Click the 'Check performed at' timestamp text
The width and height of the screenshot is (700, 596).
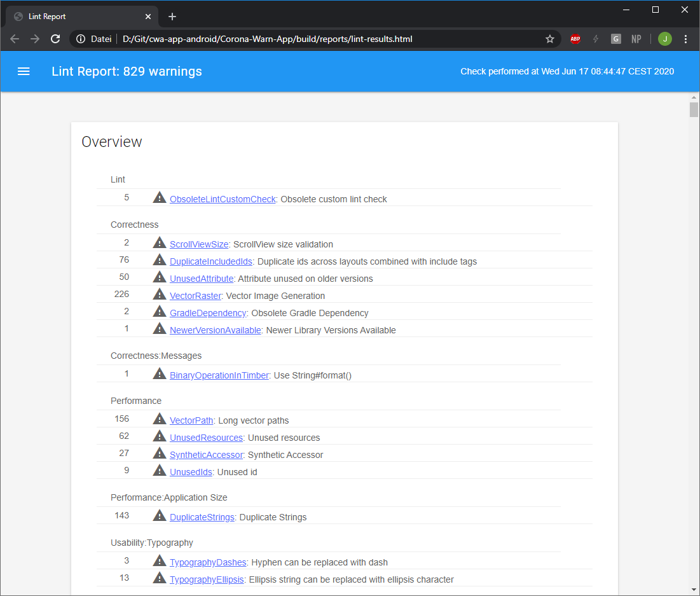pyautogui.click(x=567, y=71)
